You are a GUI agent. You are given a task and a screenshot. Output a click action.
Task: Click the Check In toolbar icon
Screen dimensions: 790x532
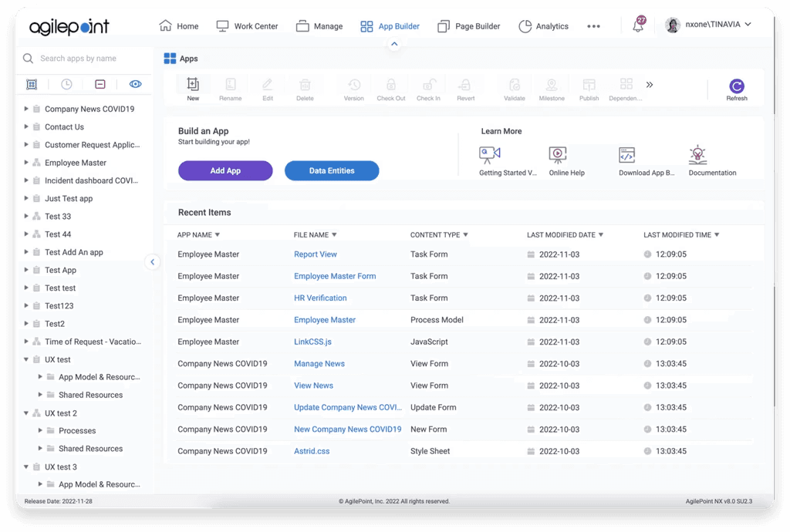[428, 84]
